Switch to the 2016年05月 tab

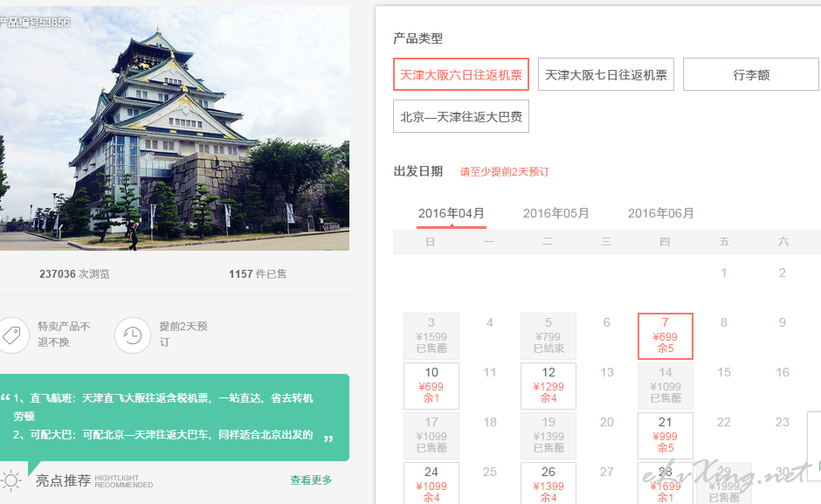[556, 214]
